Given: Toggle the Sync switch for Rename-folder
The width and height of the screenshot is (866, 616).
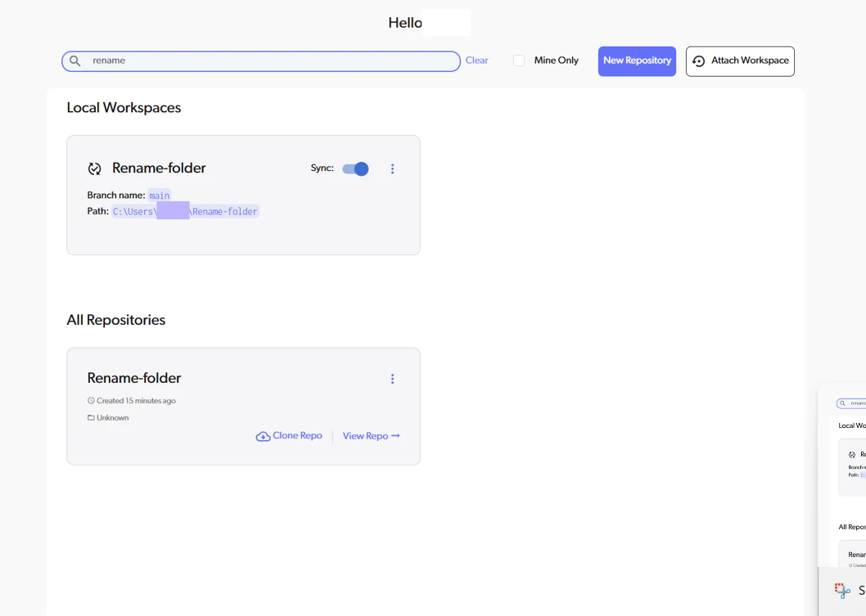Looking at the screenshot, I should pos(355,169).
